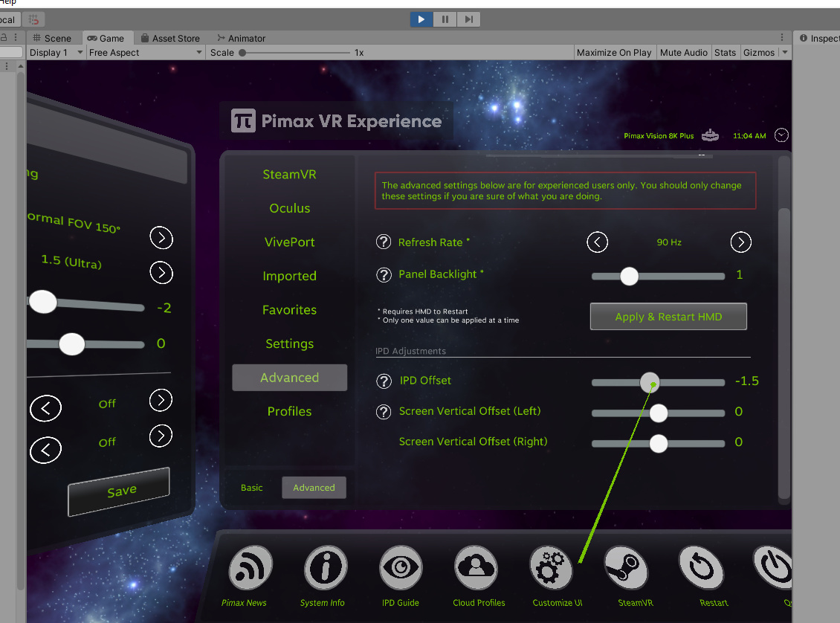Click the IPD Offset slider handle
This screenshot has height=623, width=840.
(x=650, y=382)
